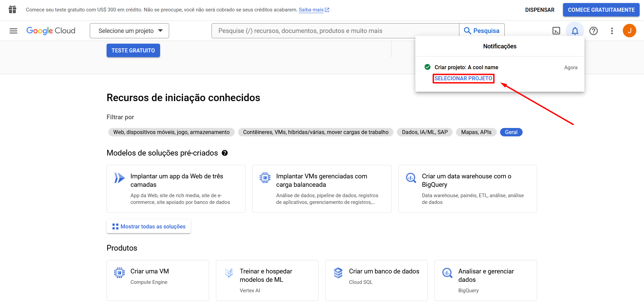Click Mostrar todas as soluções button
This screenshot has width=644, height=305.
coord(149,226)
